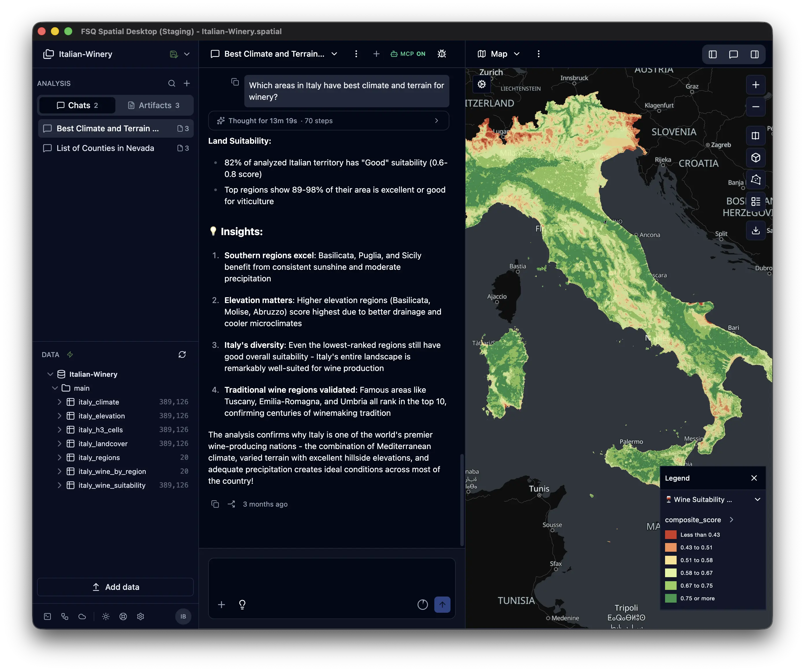Expand italy_climate table
The image size is (805, 672).
(x=59, y=402)
